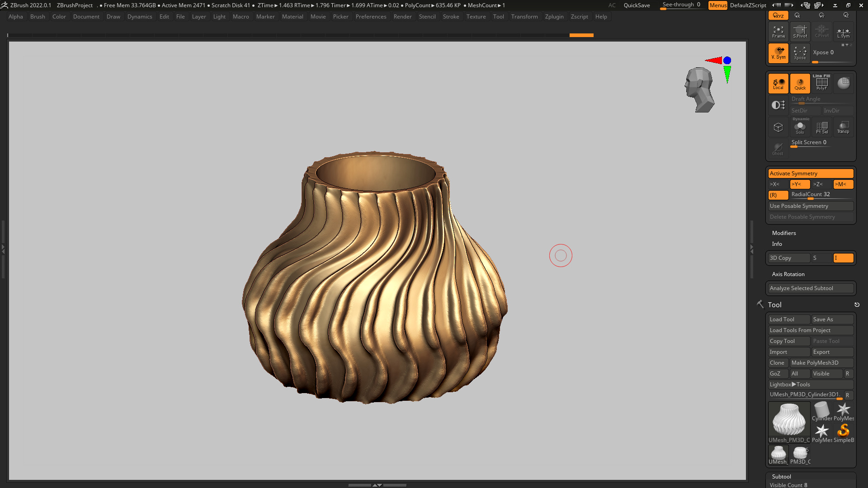This screenshot has height=488, width=868.
Task: Expand the Subtool section
Action: (781, 477)
